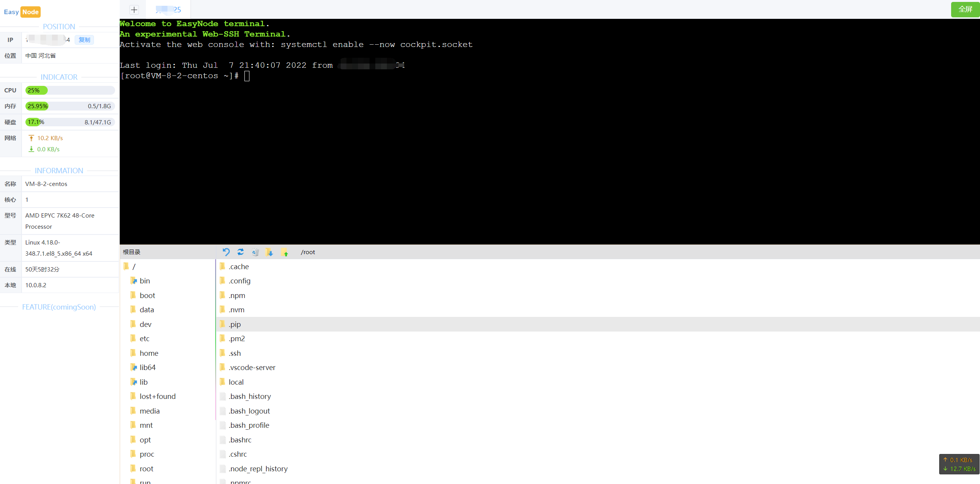
Task: Open the .ssh folder
Action: [234, 353]
